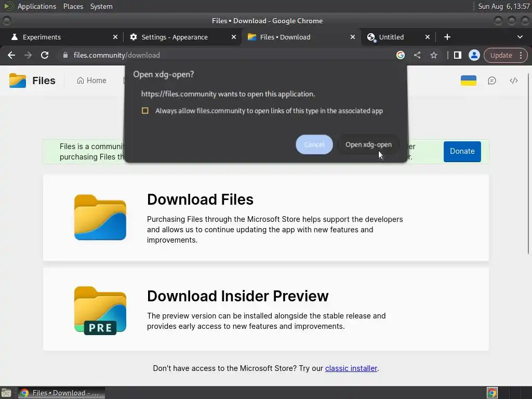This screenshot has width=532, height=399.
Task: Click the Insider Preview PRE folder icon
Action: click(100, 311)
